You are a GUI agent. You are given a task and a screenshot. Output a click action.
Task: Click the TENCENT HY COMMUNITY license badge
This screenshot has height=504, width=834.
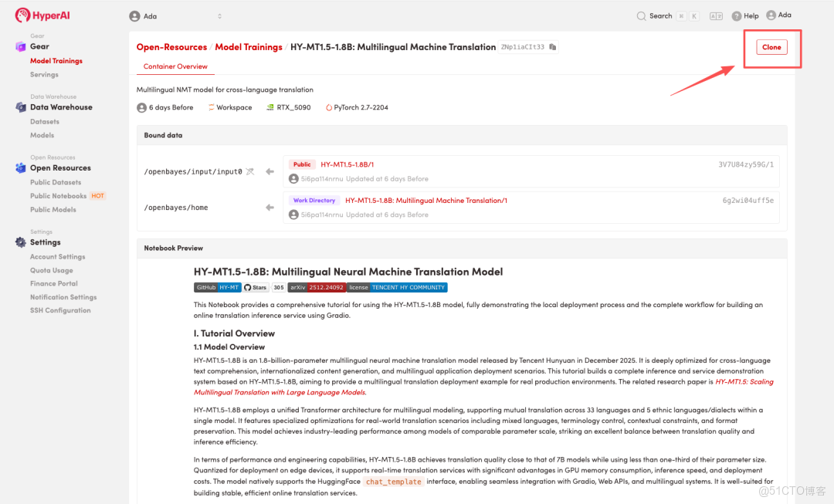point(398,287)
